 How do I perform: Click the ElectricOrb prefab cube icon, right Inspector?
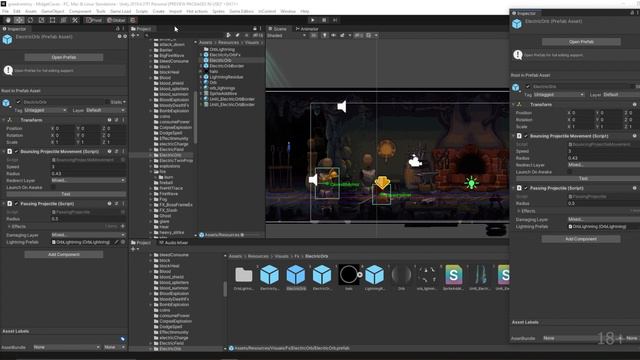[517, 24]
